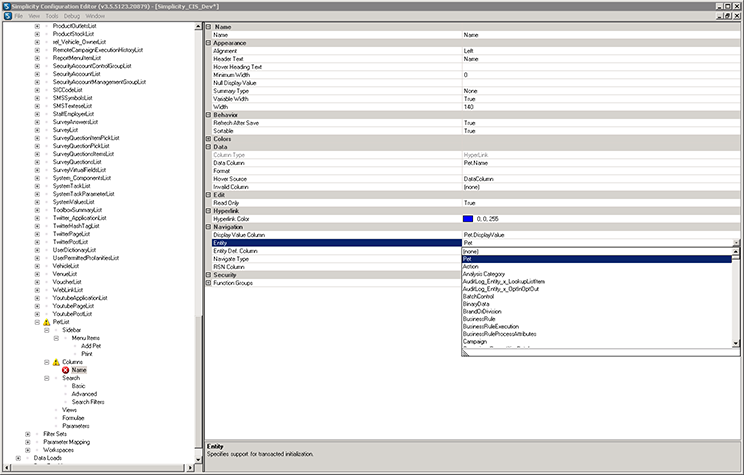Choose Action in the Entity dropdown list
The width and height of the screenshot is (744, 475).
(596, 267)
